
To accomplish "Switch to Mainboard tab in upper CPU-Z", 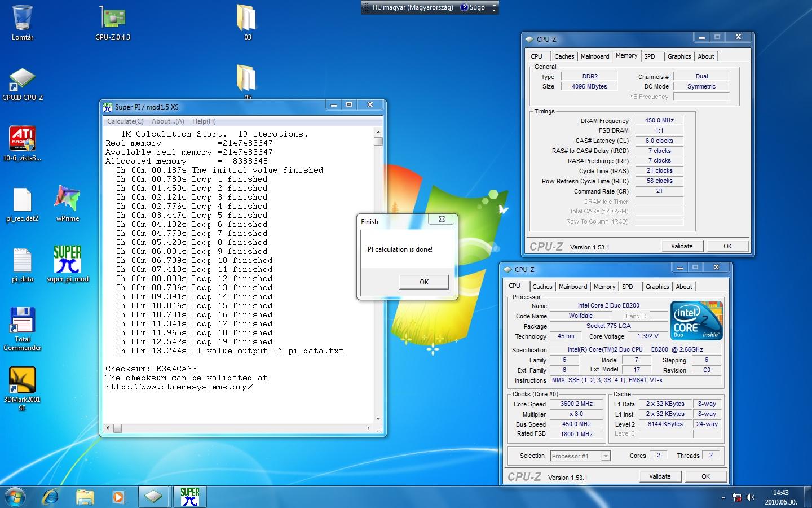I will click(595, 56).
